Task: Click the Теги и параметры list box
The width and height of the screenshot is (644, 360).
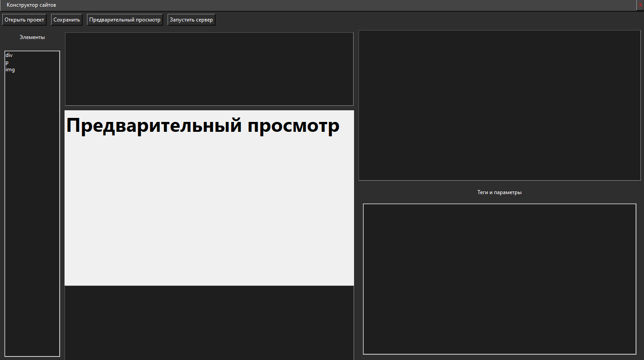Action: coord(499,279)
